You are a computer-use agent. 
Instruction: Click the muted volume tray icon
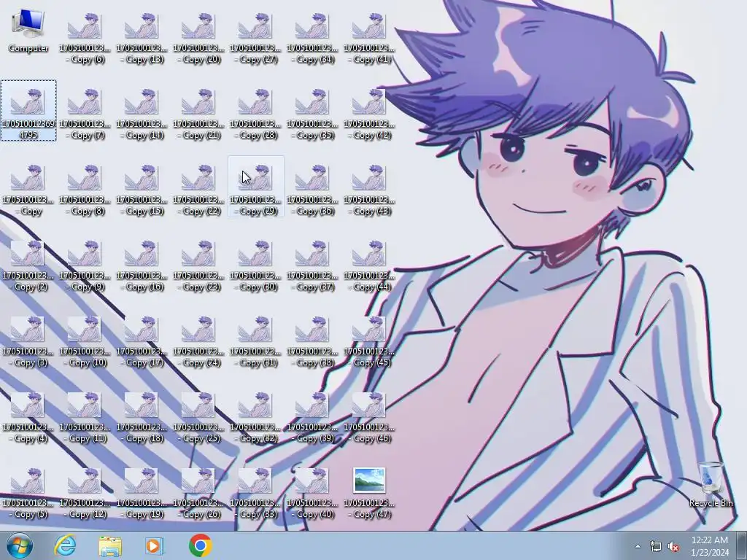(x=673, y=546)
